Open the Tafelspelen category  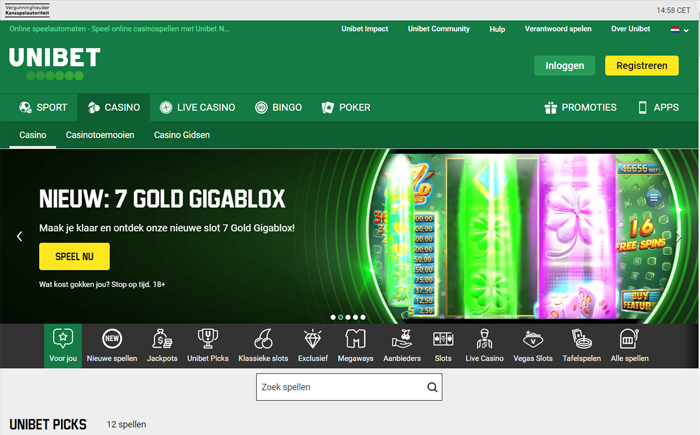(581, 346)
